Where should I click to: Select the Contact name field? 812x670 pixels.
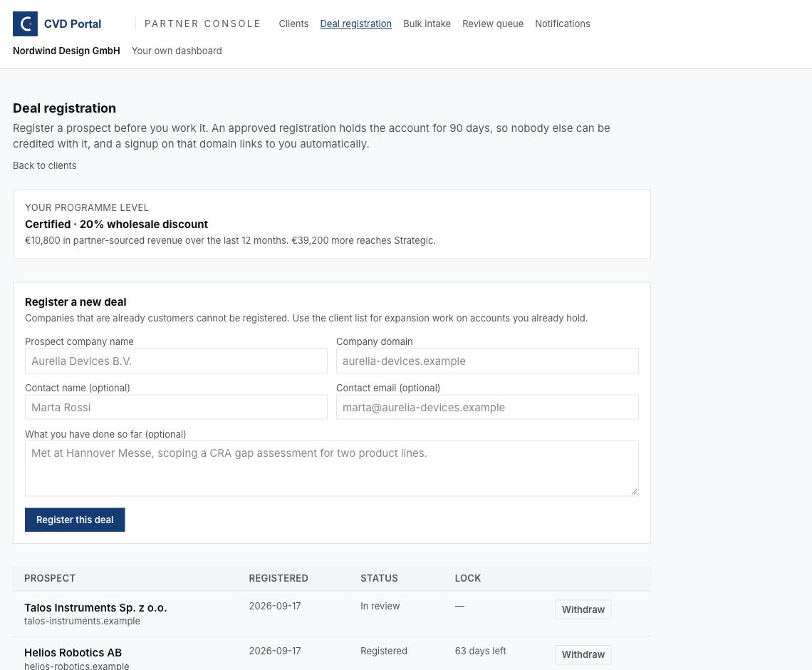[176, 407]
